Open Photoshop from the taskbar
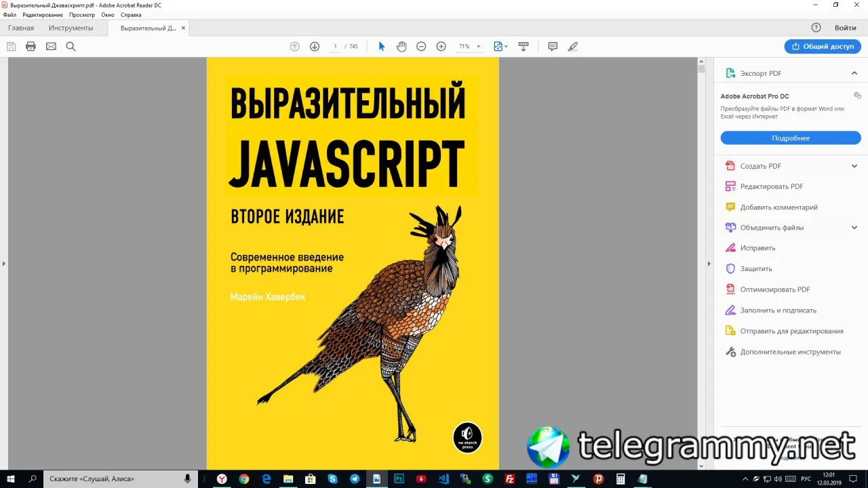This screenshot has height=488, width=868. pos(399,479)
